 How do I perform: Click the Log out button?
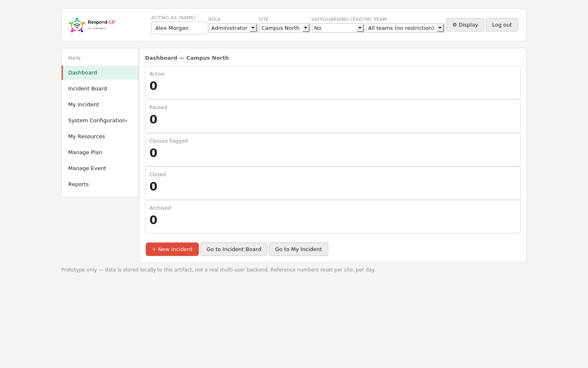click(x=502, y=25)
